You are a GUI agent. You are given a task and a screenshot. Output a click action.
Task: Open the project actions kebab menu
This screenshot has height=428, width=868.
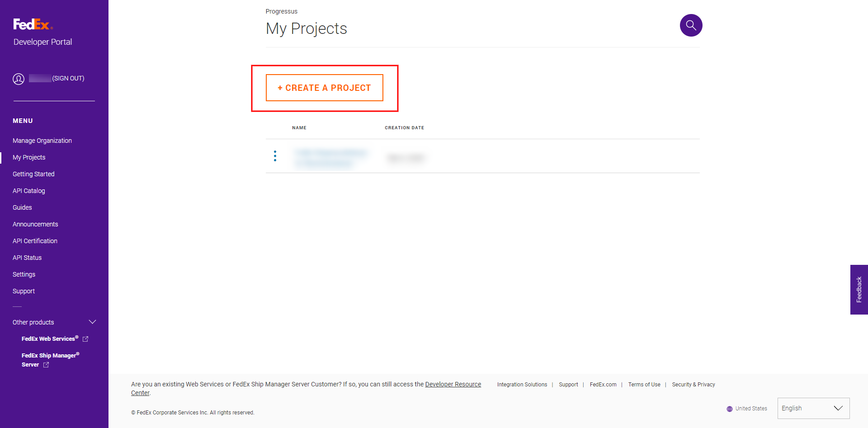[275, 156]
